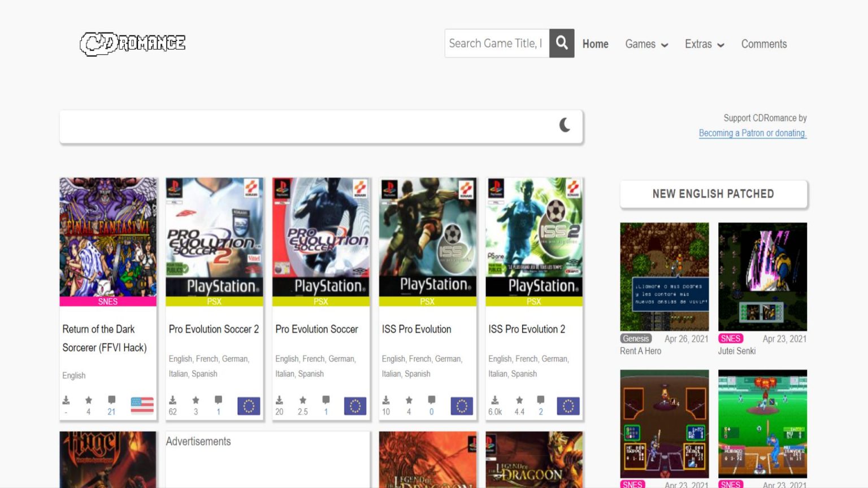Open the Comments menu item
The width and height of the screenshot is (868, 488).
tap(763, 44)
